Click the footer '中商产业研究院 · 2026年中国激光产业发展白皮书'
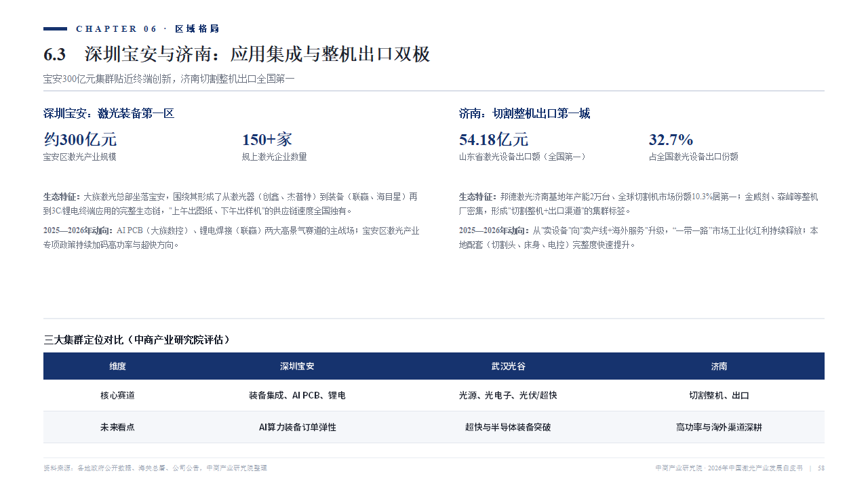This screenshot has height=488, width=868. coord(729,468)
